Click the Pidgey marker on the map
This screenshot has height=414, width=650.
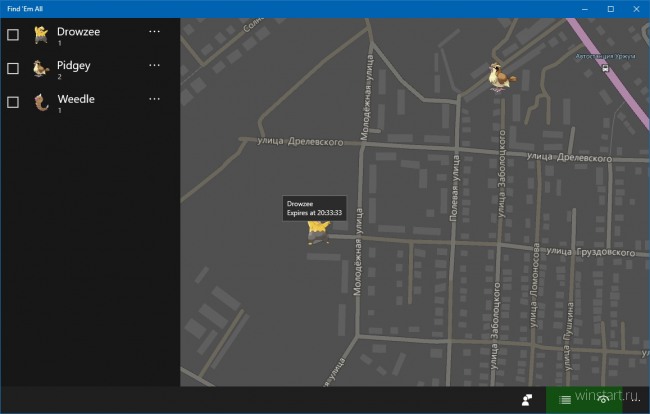[501, 77]
